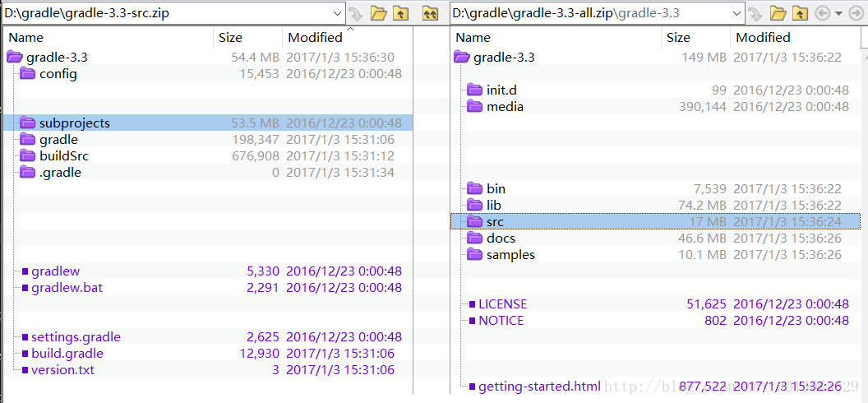Open the back history dropdown arrow

point(838,13)
